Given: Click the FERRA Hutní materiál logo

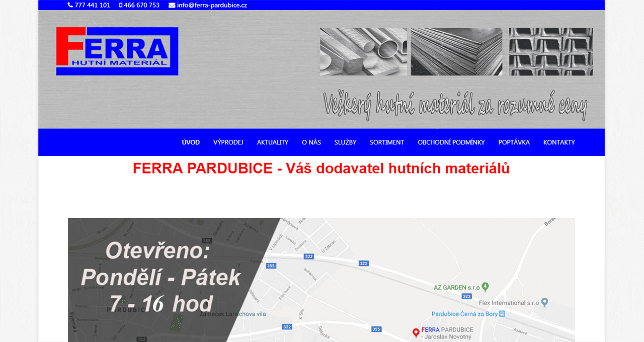Looking at the screenshot, I should point(117,51).
